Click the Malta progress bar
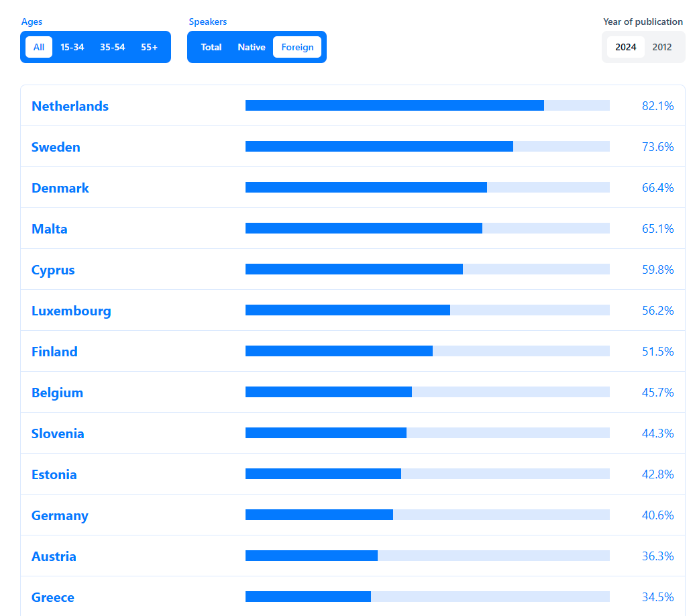This screenshot has height=616, width=697. (427, 228)
